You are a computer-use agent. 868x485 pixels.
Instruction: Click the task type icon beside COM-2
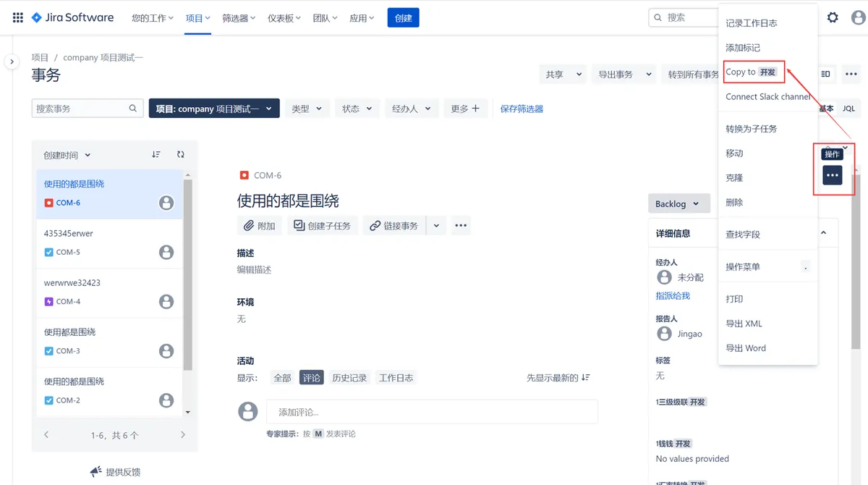click(48, 400)
